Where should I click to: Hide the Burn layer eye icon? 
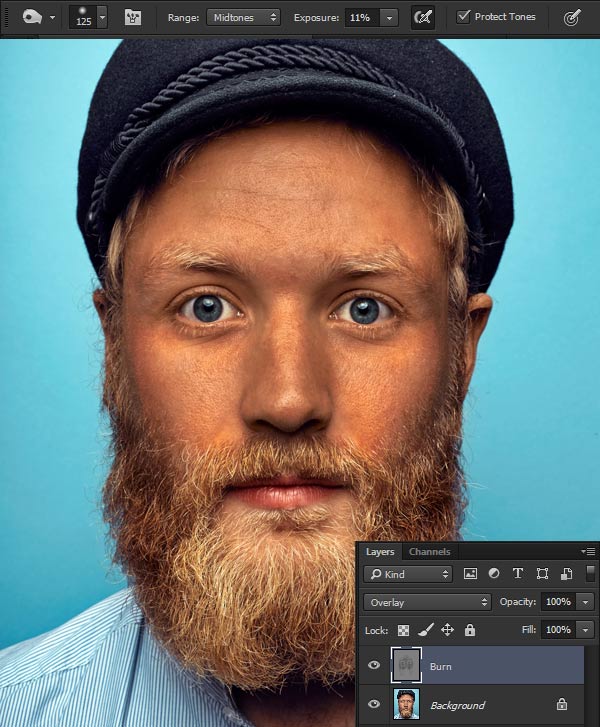(x=374, y=665)
